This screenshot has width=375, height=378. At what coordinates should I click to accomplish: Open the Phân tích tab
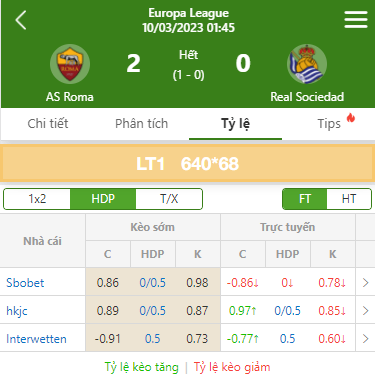141,124
